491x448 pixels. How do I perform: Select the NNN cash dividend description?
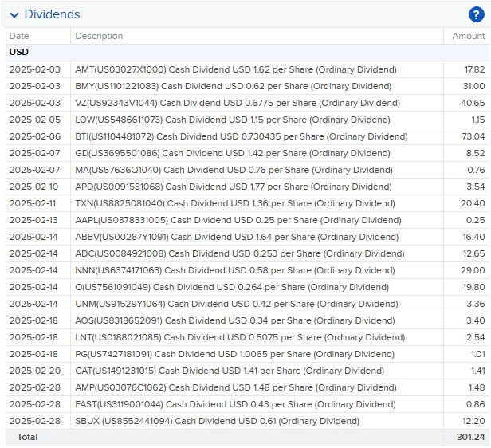235,270
